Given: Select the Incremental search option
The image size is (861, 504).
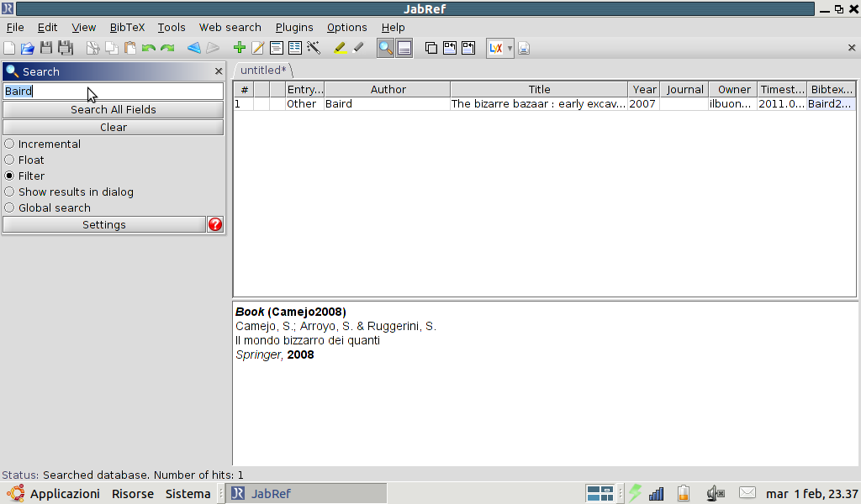Looking at the screenshot, I should coord(43,144).
